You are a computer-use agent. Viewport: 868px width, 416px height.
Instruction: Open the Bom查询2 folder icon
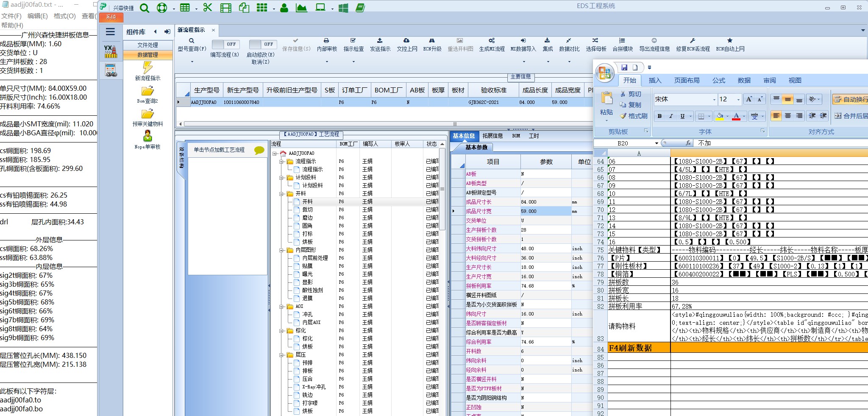click(147, 91)
